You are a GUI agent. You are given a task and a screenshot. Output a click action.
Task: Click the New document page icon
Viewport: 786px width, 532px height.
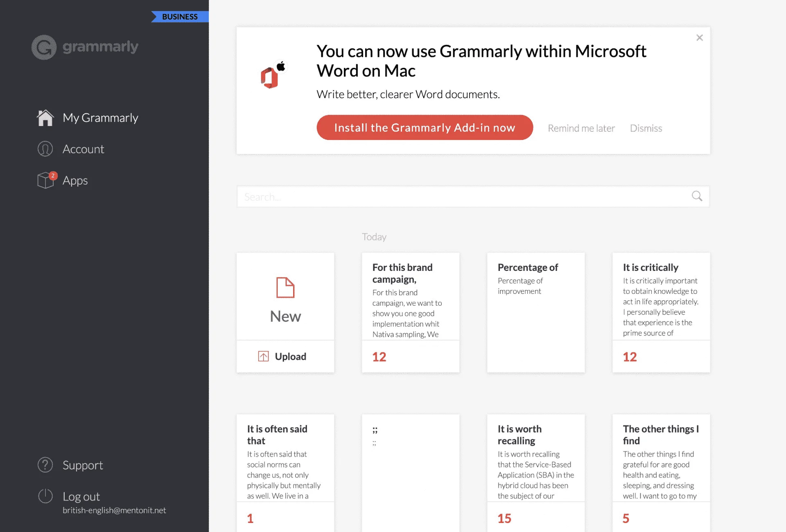tap(285, 287)
